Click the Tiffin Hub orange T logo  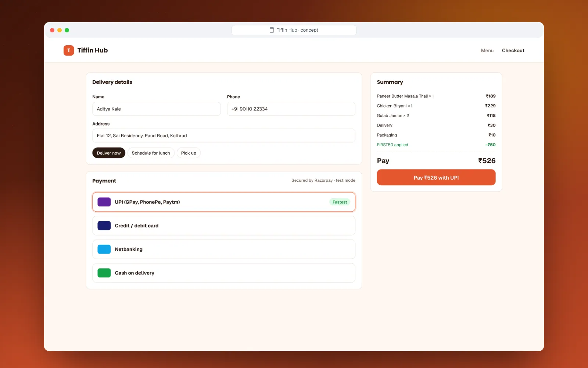[x=69, y=50]
